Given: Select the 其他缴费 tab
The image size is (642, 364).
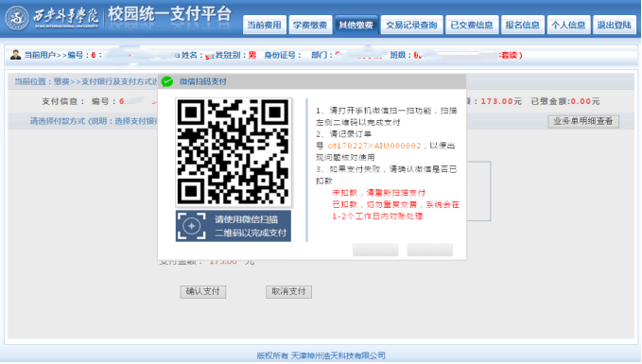Looking at the screenshot, I should point(356,25).
